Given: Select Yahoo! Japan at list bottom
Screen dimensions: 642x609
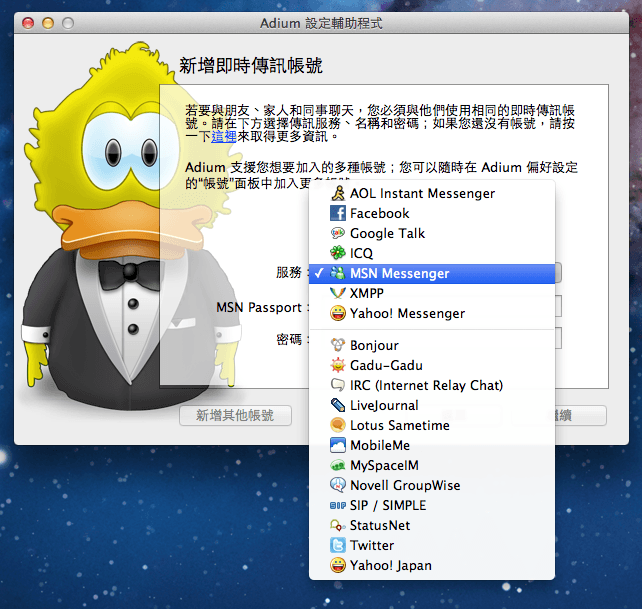Looking at the screenshot, I should 390,565.
